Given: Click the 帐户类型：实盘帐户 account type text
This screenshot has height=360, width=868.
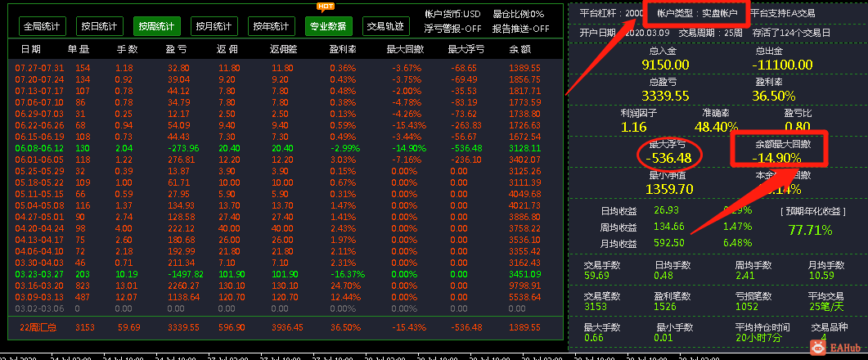Looking at the screenshot, I should pos(697,13).
